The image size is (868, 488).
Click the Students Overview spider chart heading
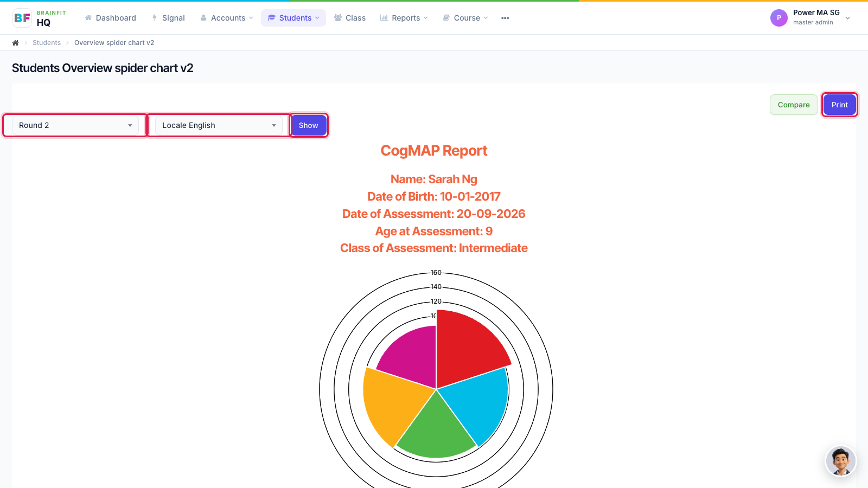[103, 68]
